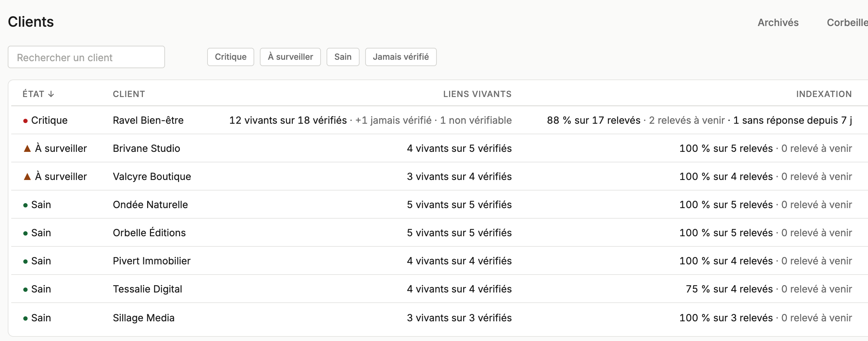
Task: Sort by the CLIENT column header
Action: pos(129,94)
